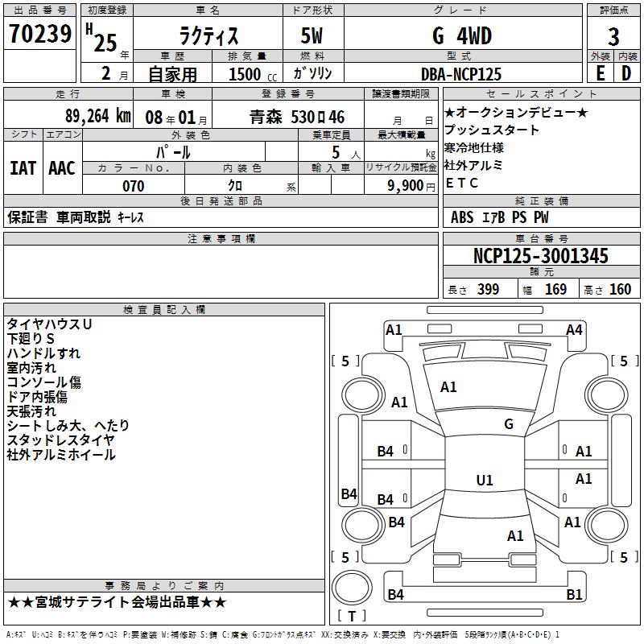Select "キーレス" in later-shipped parts
644x644 pixels.
(x=130, y=217)
